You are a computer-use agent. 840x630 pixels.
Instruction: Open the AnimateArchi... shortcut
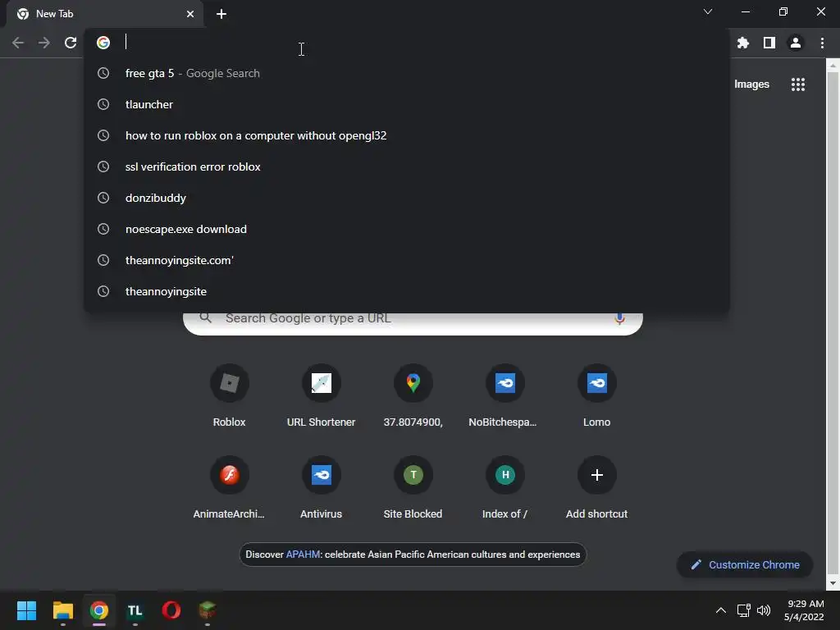(x=230, y=487)
